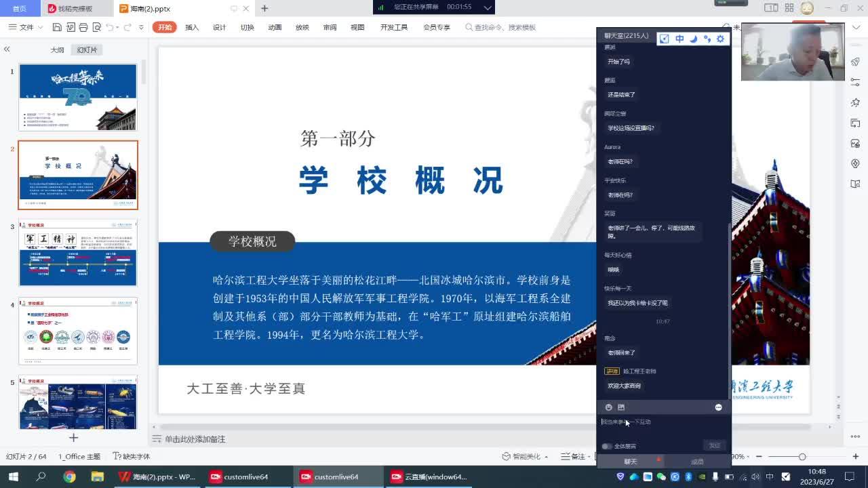Select the 会员专享 ribbon tab

pyautogui.click(x=437, y=27)
